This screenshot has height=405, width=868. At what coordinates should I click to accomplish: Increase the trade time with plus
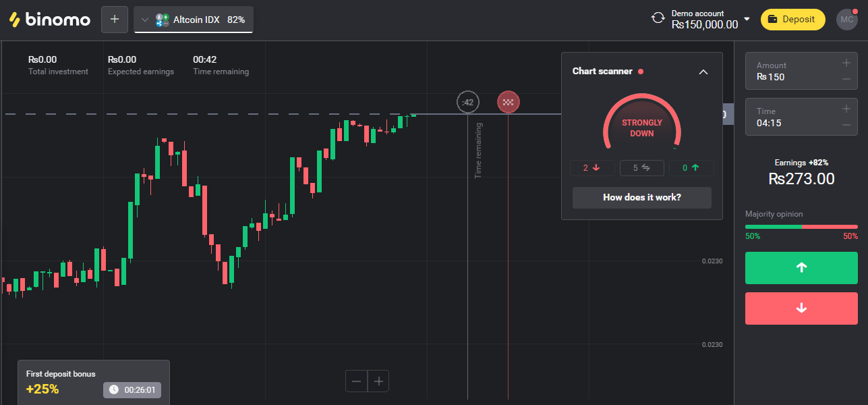tap(846, 109)
